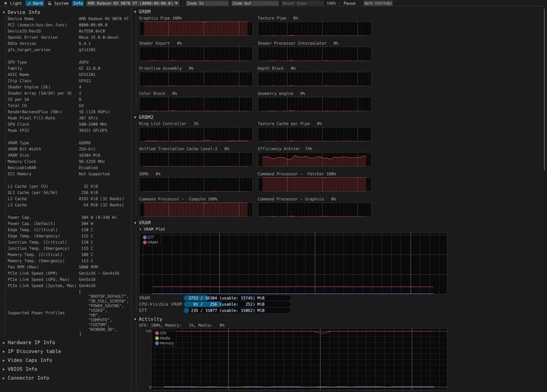This screenshot has height=392, width=547.
Task: Collapse the Device Info section
Action: coord(21,12)
